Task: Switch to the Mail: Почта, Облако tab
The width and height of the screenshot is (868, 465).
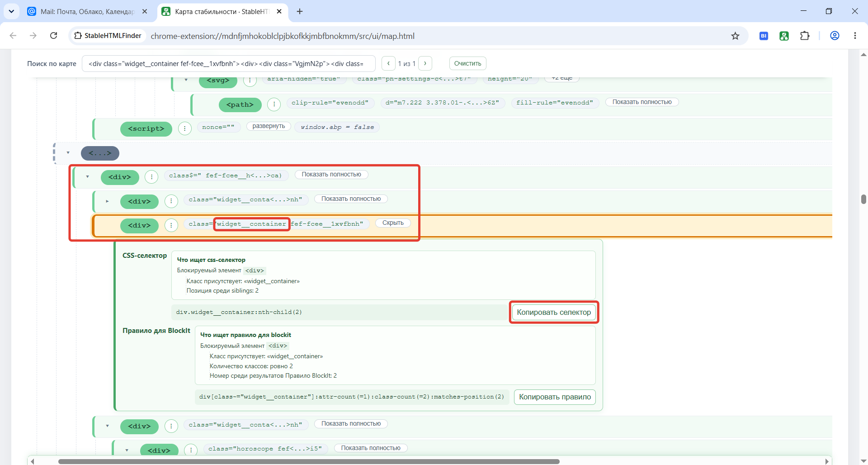Action: (87, 11)
